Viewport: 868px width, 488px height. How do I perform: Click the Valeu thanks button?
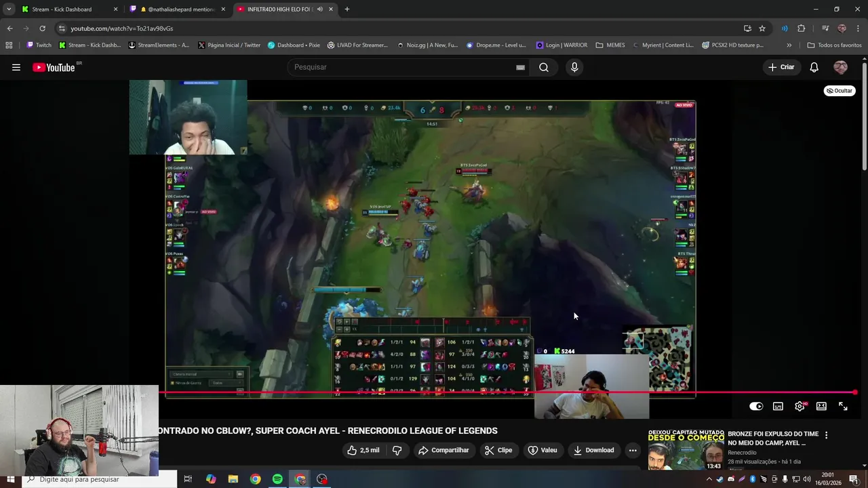click(x=542, y=450)
